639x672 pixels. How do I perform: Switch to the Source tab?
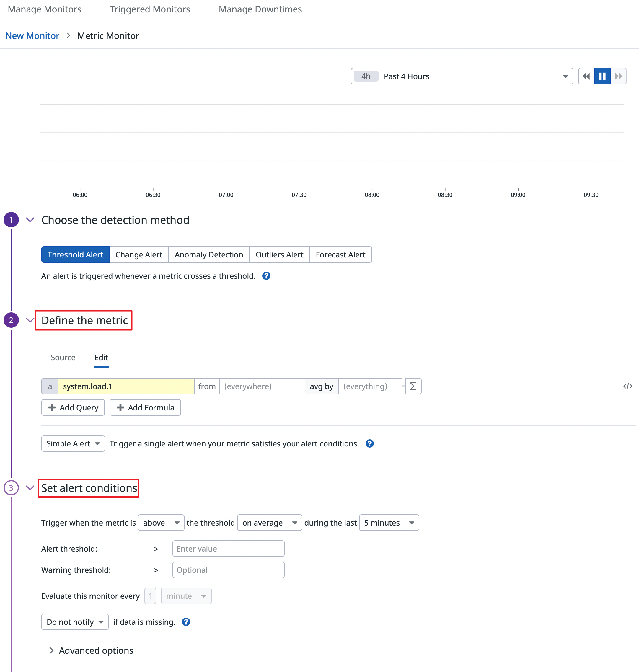(x=63, y=358)
